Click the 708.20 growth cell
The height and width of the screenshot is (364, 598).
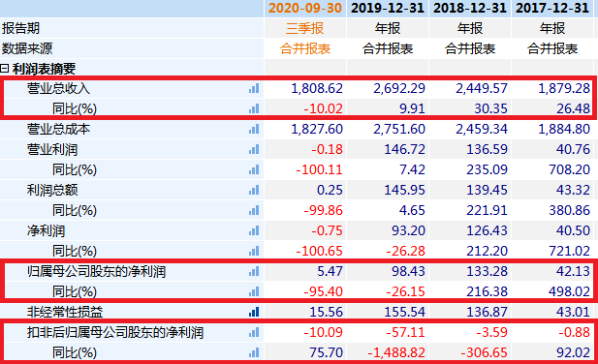pyautogui.click(x=569, y=169)
